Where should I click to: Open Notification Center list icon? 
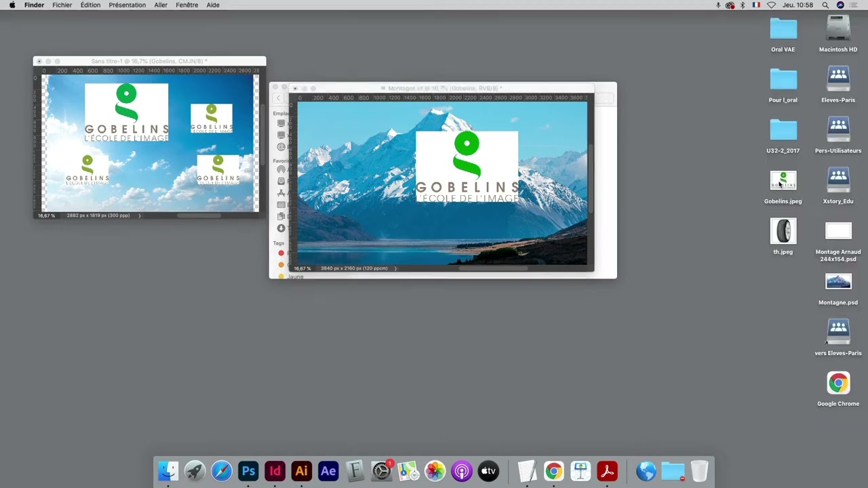coord(854,5)
